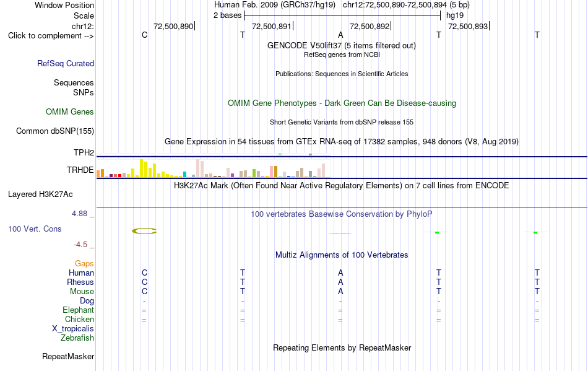
Task: Open 'Short Genetic Variants from dbSNP release 155'
Action: (342, 122)
